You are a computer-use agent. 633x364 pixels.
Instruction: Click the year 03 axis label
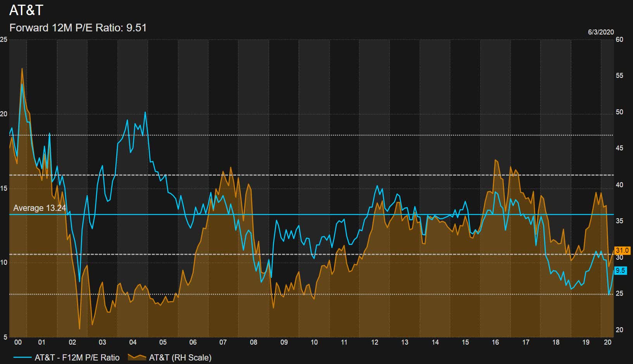(102, 342)
